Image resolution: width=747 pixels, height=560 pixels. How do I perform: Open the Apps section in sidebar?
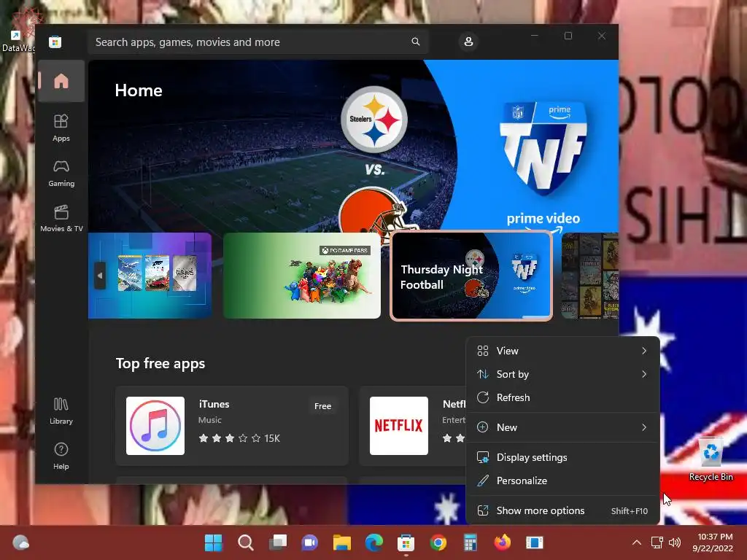tap(61, 128)
